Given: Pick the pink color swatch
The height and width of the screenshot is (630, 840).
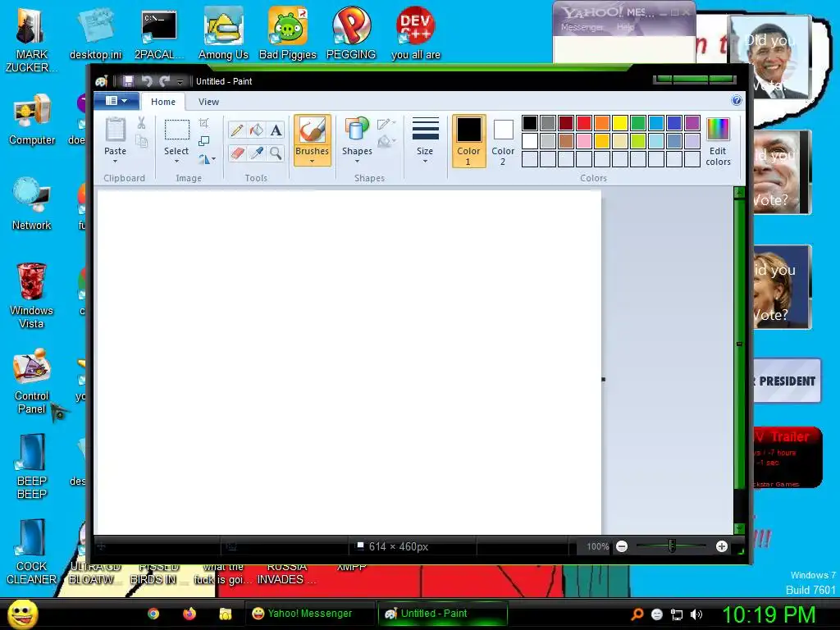Looking at the screenshot, I should click(x=584, y=141).
